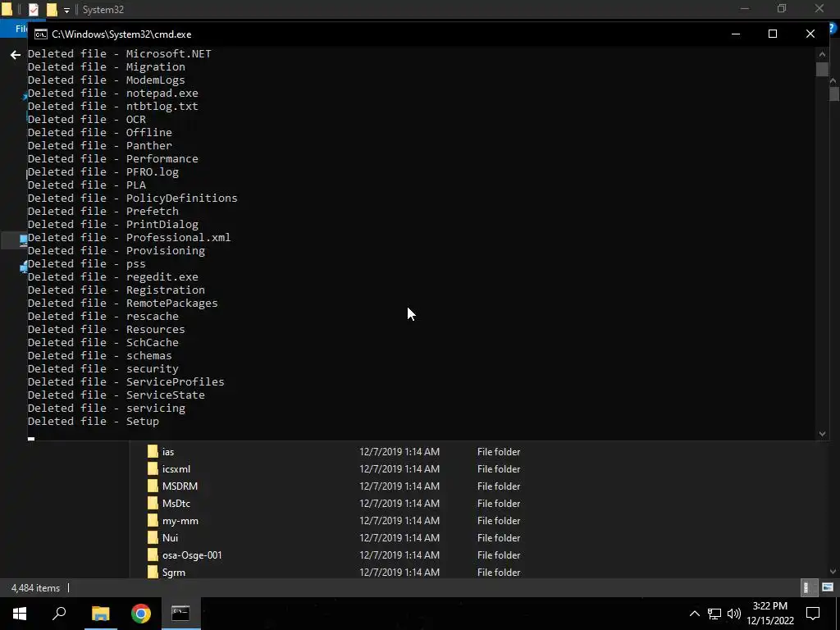
Task: Click the cmd window scroll up arrow
Action: [822, 53]
